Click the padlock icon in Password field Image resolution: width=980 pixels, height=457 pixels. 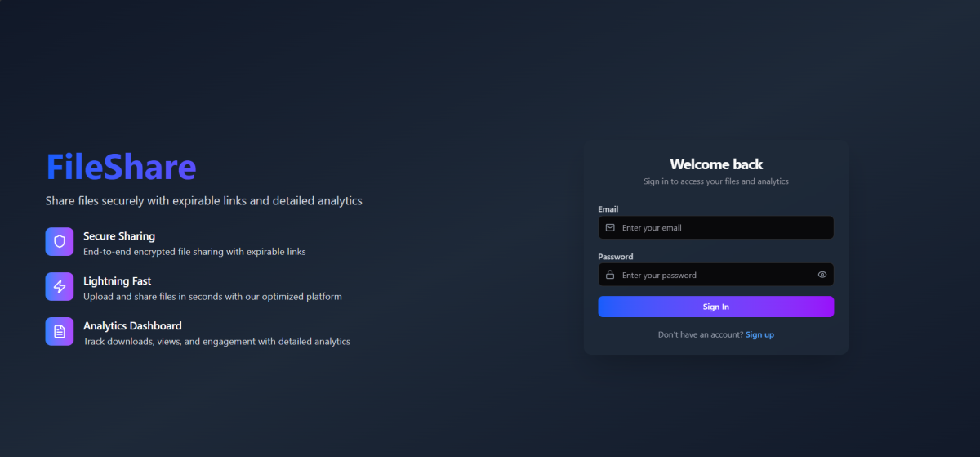(610, 276)
